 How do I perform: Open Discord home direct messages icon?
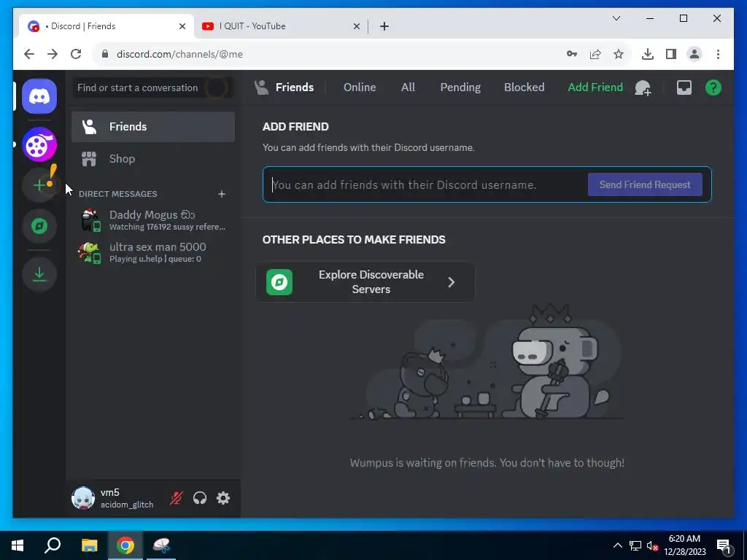coord(39,97)
